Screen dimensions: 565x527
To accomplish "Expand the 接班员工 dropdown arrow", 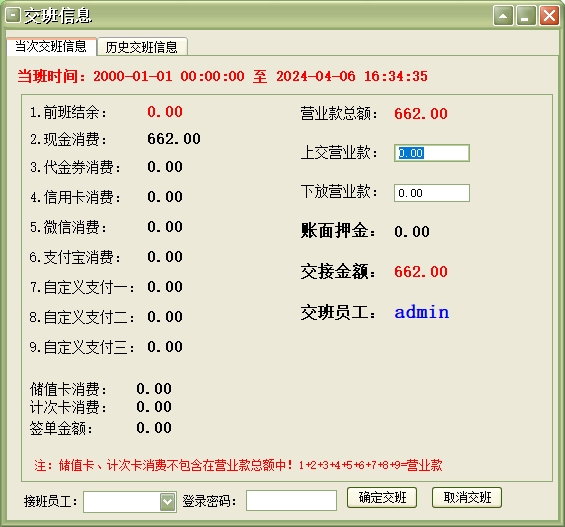I will 168,501.
